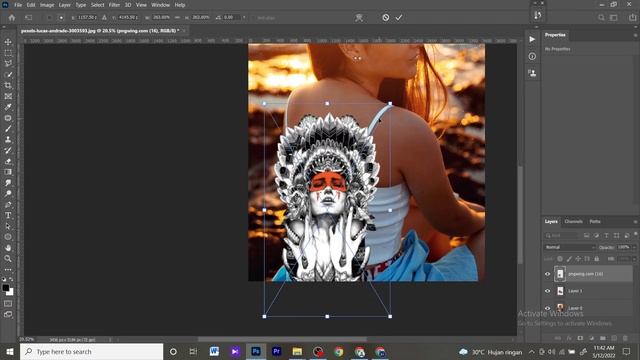Select the Dodge tool
640x360 pixels.
(8, 193)
